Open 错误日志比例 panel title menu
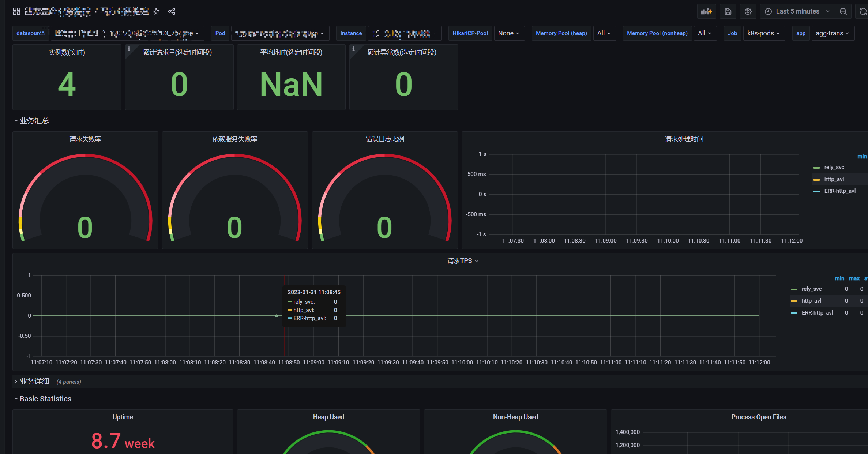The image size is (868, 454). 385,139
